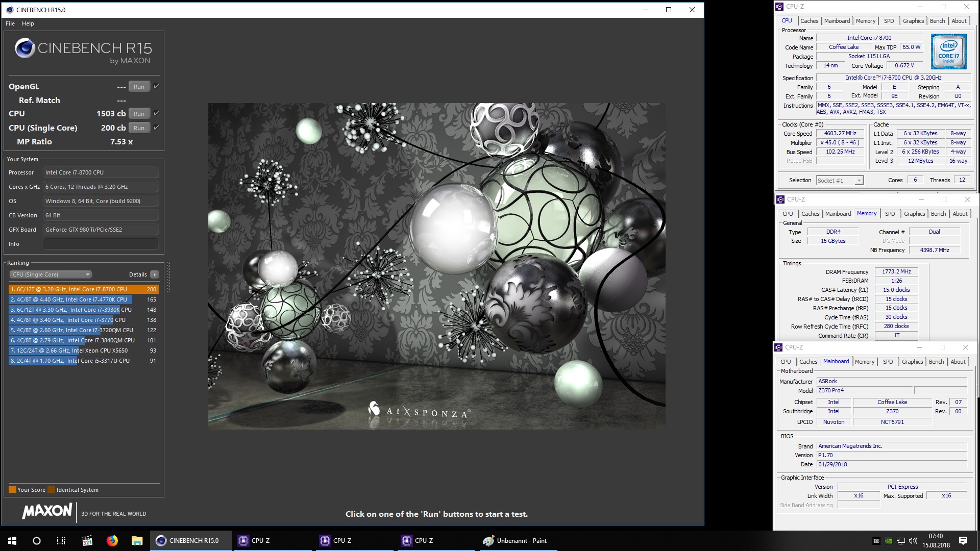The image size is (980, 551).
Task: Click the MAXON logo at bottom
Action: point(47,511)
